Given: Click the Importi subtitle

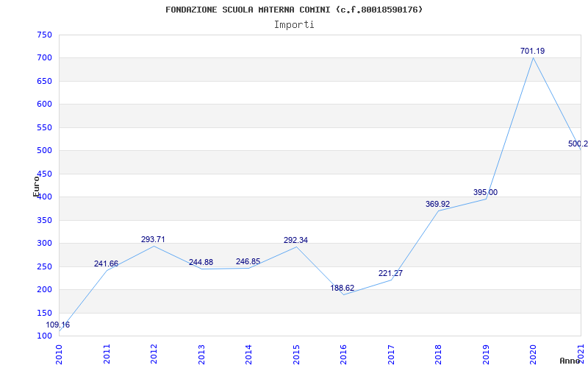Looking at the screenshot, I should (294, 25).
